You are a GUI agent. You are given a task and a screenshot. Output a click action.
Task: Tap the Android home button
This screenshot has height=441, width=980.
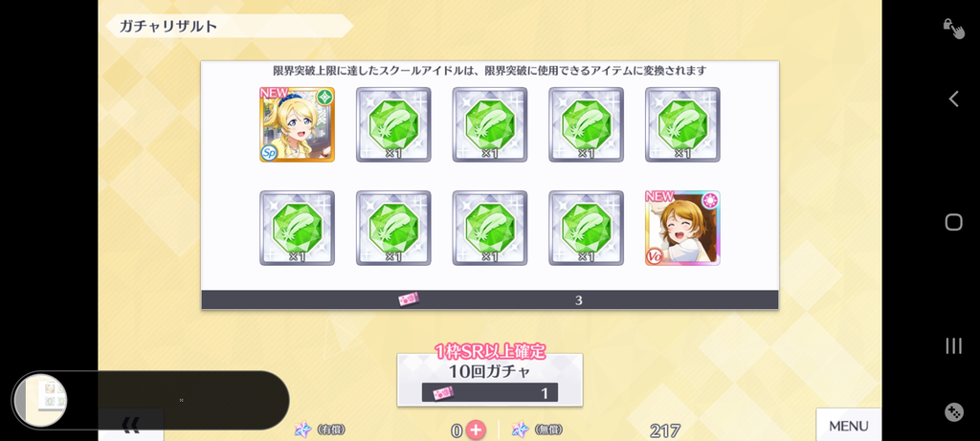click(x=954, y=222)
